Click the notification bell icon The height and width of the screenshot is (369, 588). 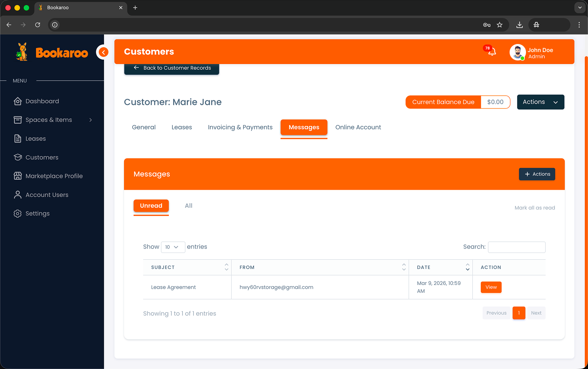[492, 52]
